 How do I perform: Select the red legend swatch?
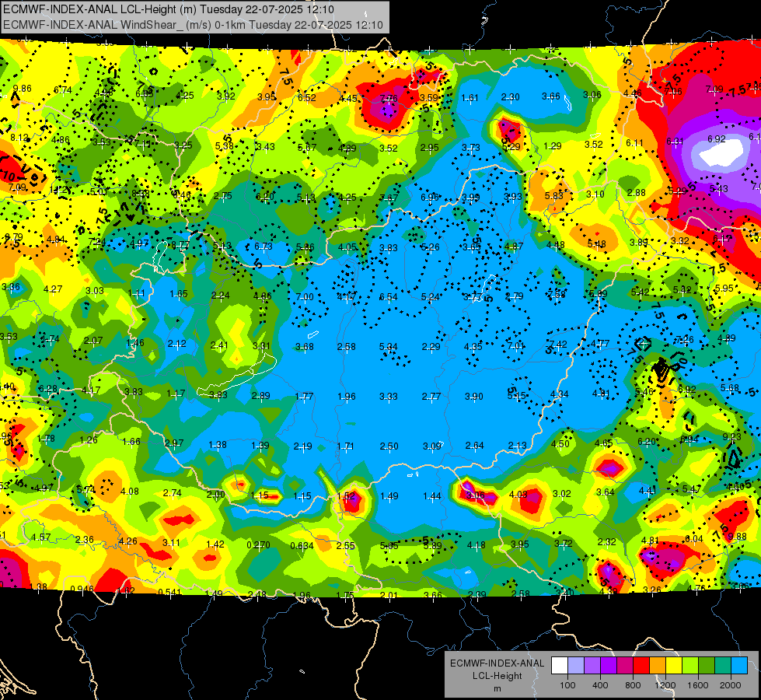click(641, 666)
